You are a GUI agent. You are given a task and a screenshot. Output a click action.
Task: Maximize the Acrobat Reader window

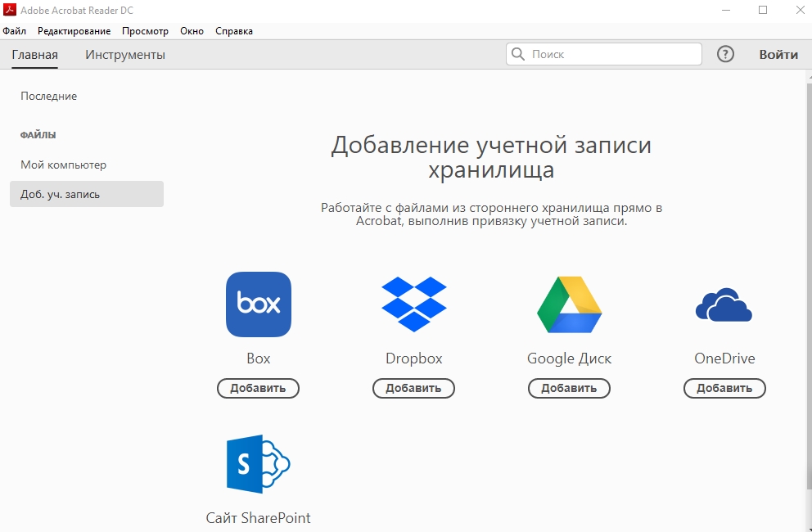pyautogui.click(x=763, y=11)
